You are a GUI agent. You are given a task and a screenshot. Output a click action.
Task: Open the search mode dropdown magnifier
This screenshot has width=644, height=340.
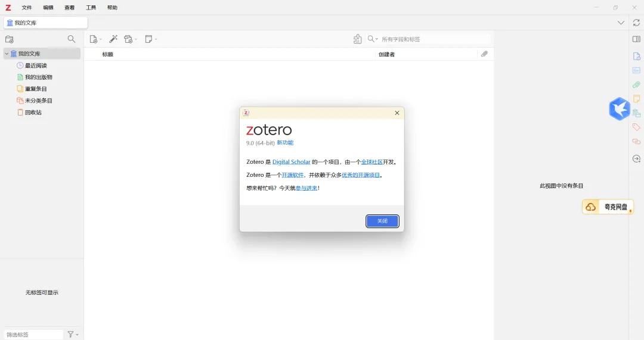click(x=373, y=39)
